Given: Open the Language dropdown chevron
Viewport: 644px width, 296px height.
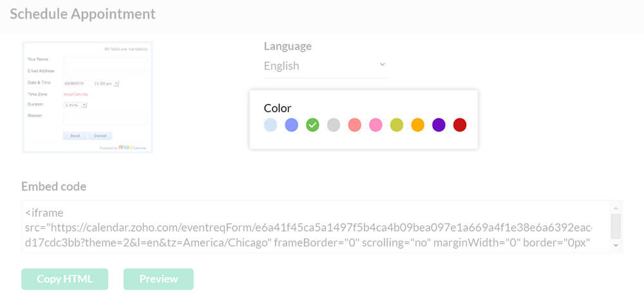Looking at the screenshot, I should point(382,64).
